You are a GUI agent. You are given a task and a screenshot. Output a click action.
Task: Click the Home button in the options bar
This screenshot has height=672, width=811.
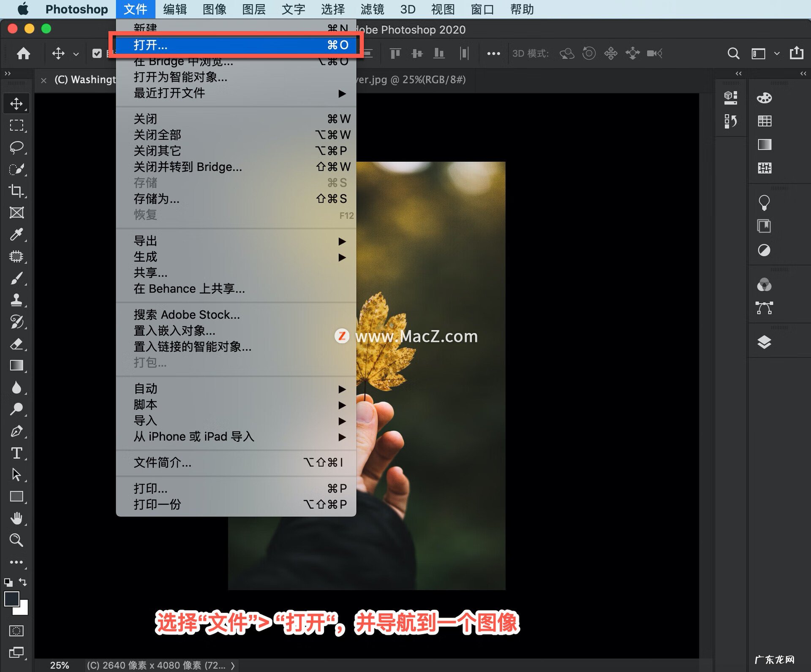point(23,54)
